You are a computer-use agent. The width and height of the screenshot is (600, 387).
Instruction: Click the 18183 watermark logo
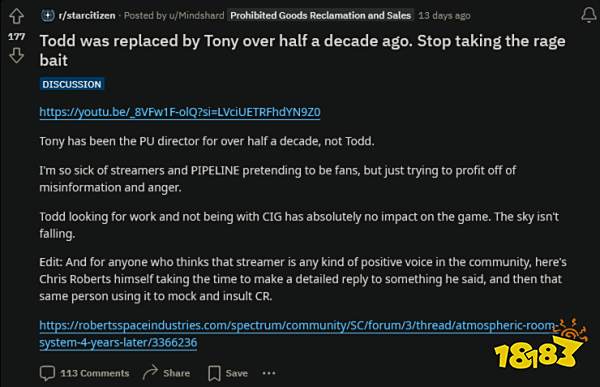click(540, 345)
